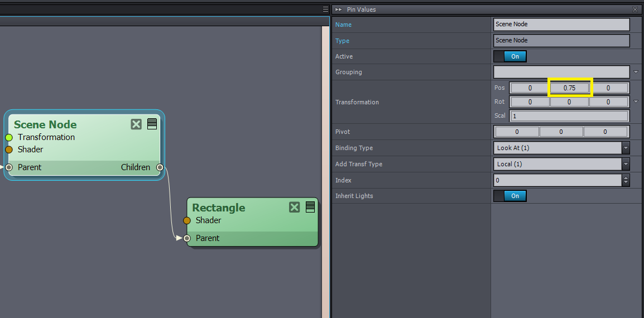Click the Name input field
The image size is (644, 318).
(x=561, y=24)
